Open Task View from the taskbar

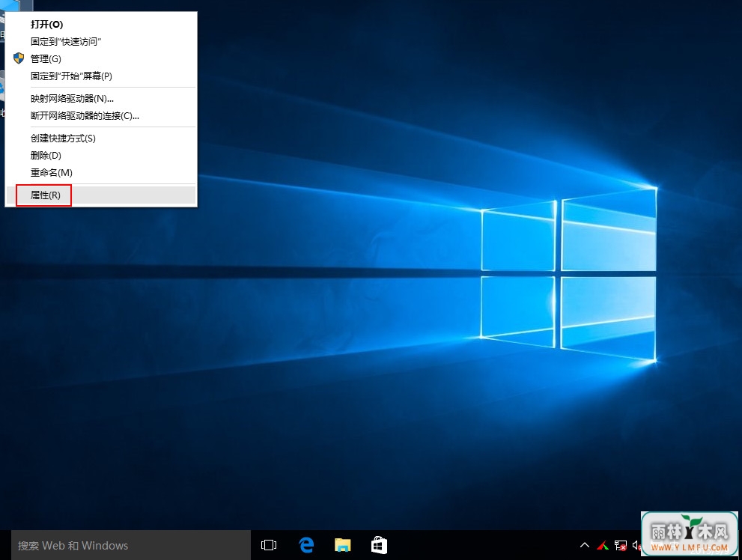(269, 545)
